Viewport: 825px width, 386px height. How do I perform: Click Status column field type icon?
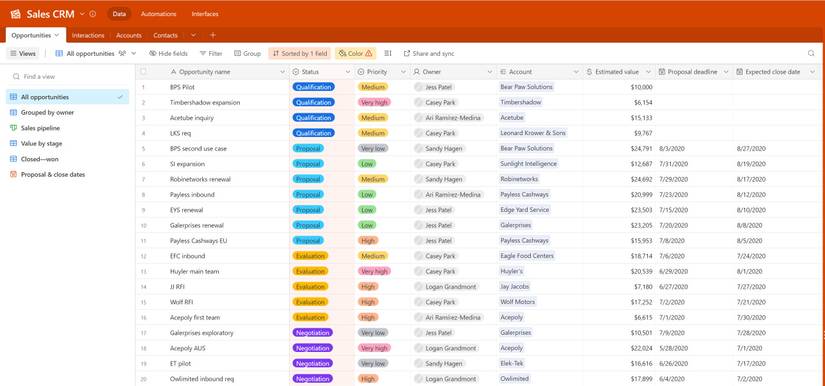pyautogui.click(x=296, y=72)
